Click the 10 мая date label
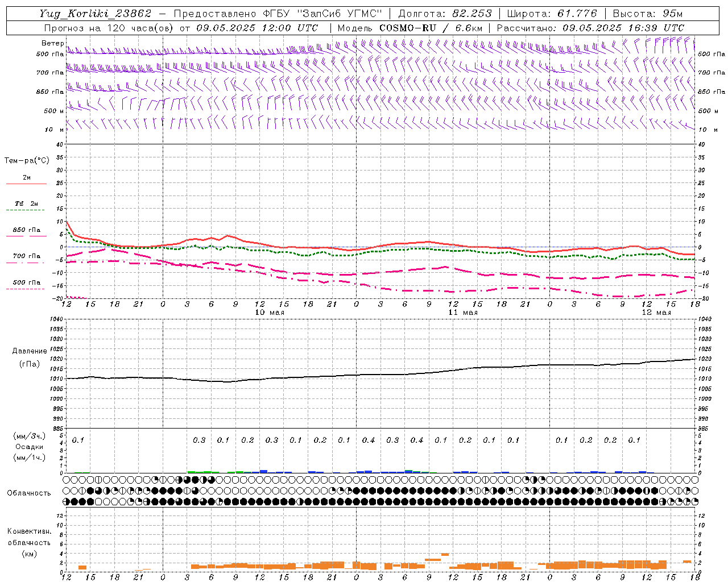 pyautogui.click(x=270, y=313)
